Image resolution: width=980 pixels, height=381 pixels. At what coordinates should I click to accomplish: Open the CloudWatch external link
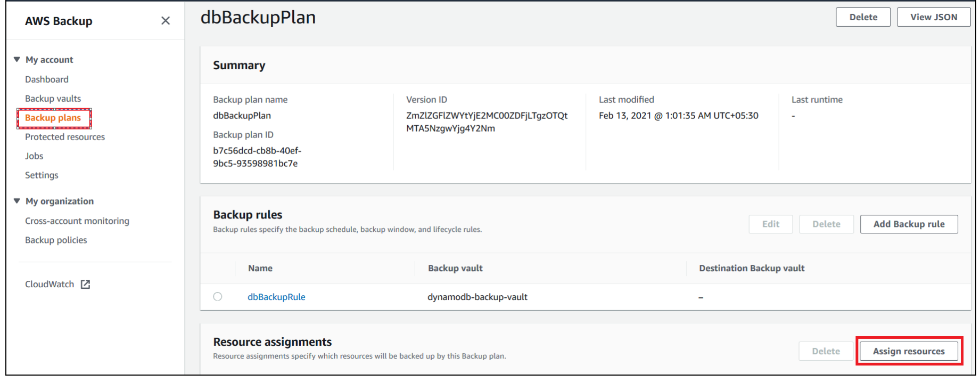click(50, 284)
